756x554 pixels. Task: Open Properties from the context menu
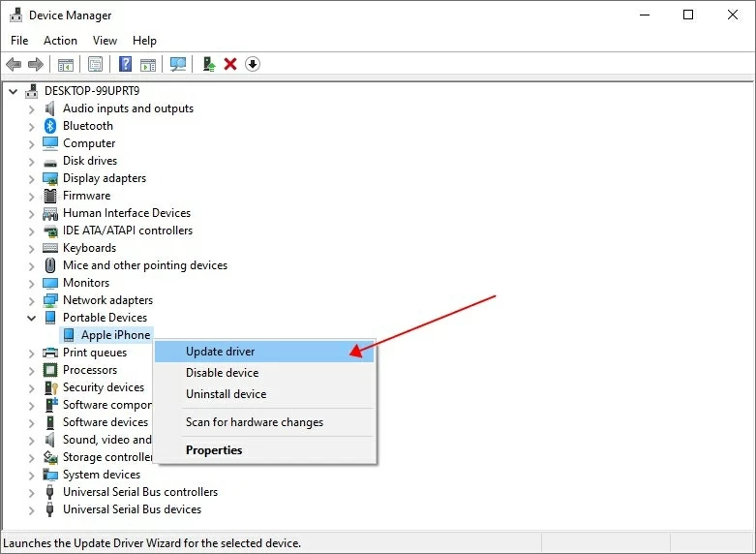tap(214, 450)
